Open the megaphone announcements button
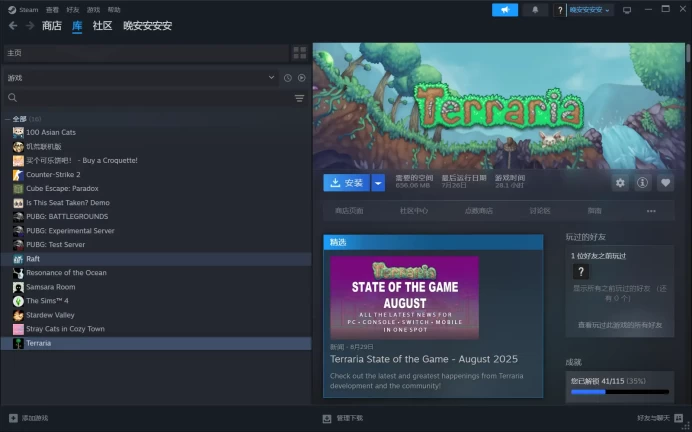The width and height of the screenshot is (692, 432). click(x=505, y=10)
